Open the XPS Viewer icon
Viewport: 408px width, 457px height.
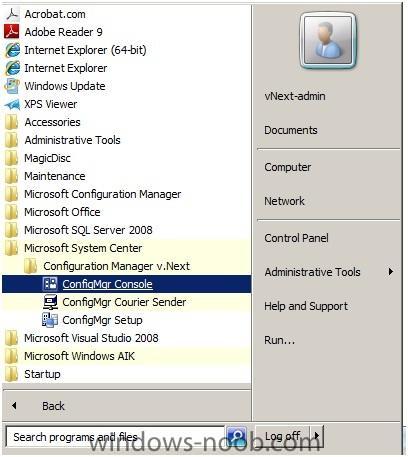pos(12,104)
